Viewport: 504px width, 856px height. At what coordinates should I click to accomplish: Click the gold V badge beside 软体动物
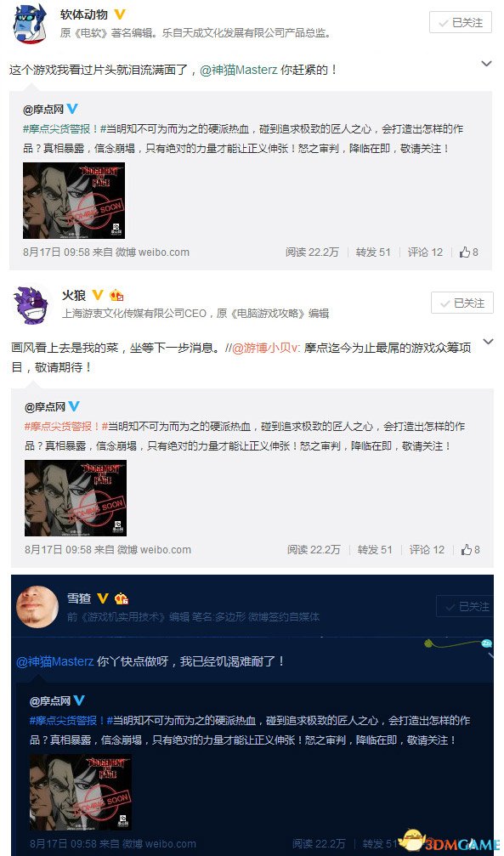(120, 14)
